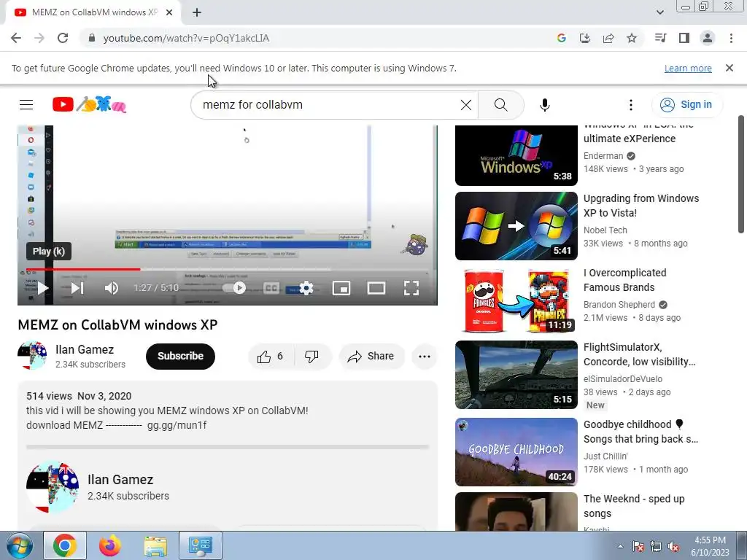Clear the search text with X
The height and width of the screenshot is (560, 747).
tap(466, 105)
